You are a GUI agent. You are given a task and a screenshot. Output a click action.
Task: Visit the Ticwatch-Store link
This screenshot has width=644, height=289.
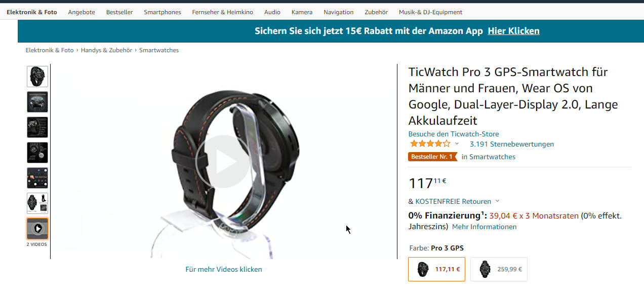coord(454,134)
